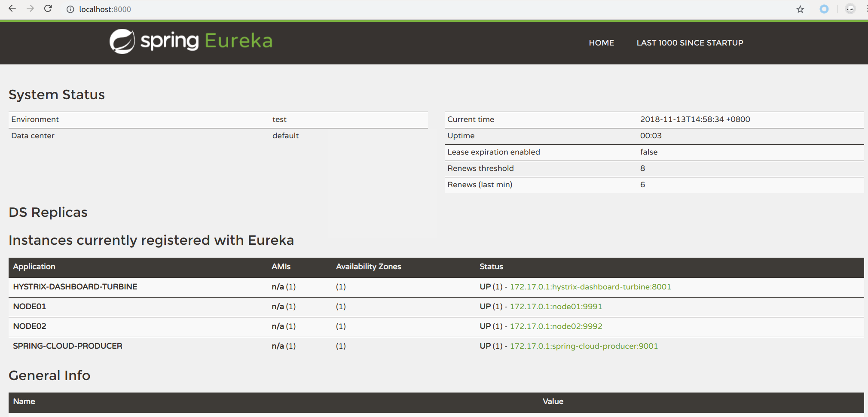
Task: Click the lease expiration value 'false'
Action: (x=649, y=152)
